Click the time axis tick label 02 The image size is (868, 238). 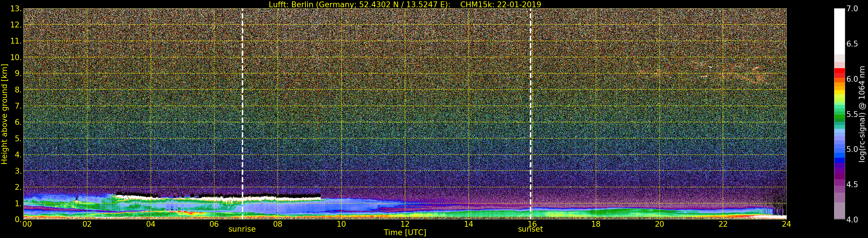coord(87,224)
